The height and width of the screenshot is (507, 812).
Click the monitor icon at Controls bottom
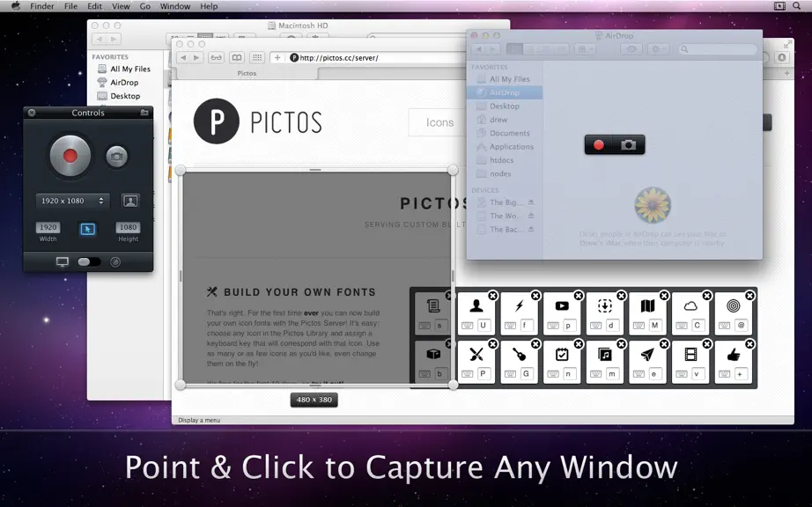pyautogui.click(x=63, y=261)
